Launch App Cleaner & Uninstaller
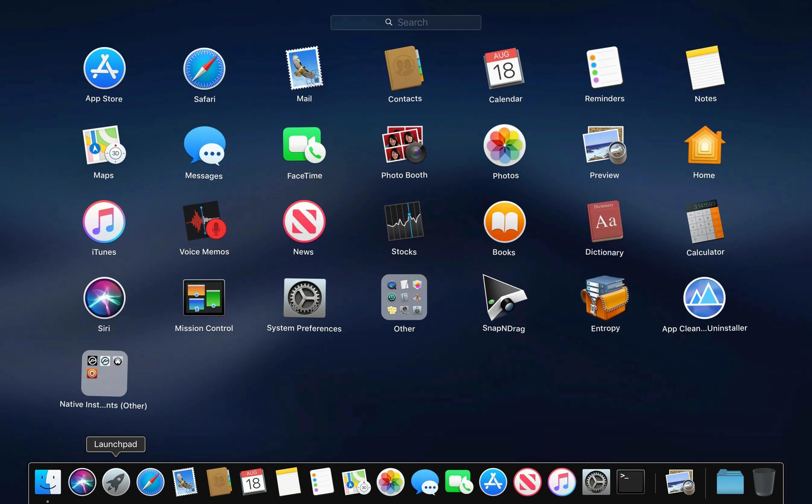Image resolution: width=812 pixels, height=504 pixels. coord(705,298)
